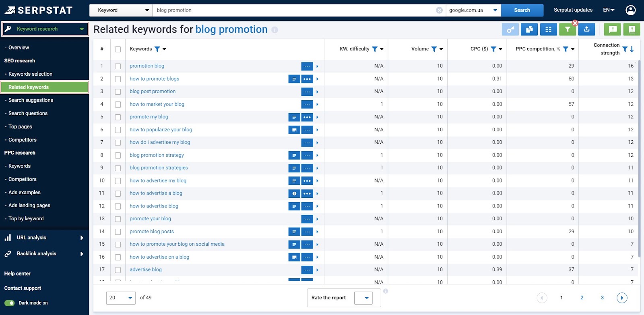Click the three-dots button for 'promotion blog'

pos(307,66)
